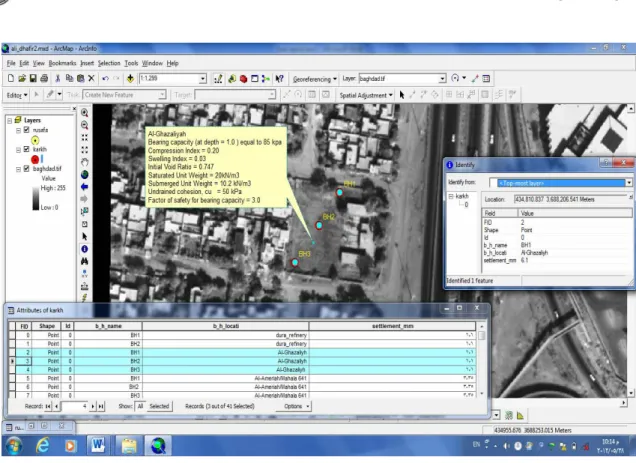Collapse the baghdad.tif layer legend

click(x=18, y=169)
